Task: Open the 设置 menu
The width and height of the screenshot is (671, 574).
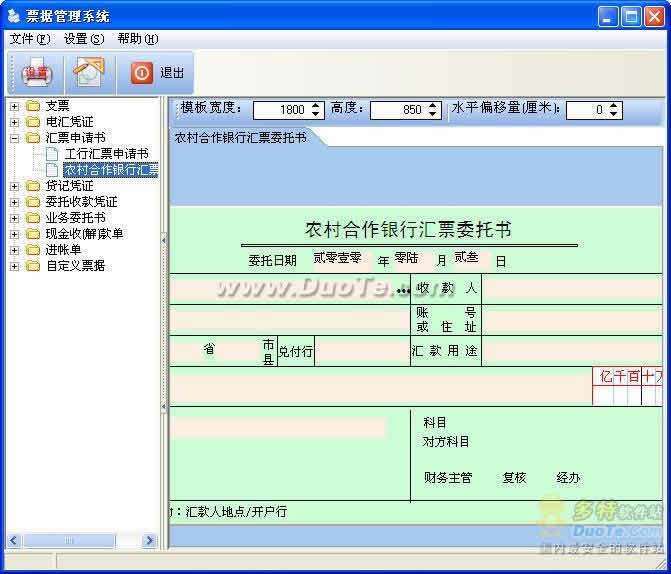Action: (83, 39)
